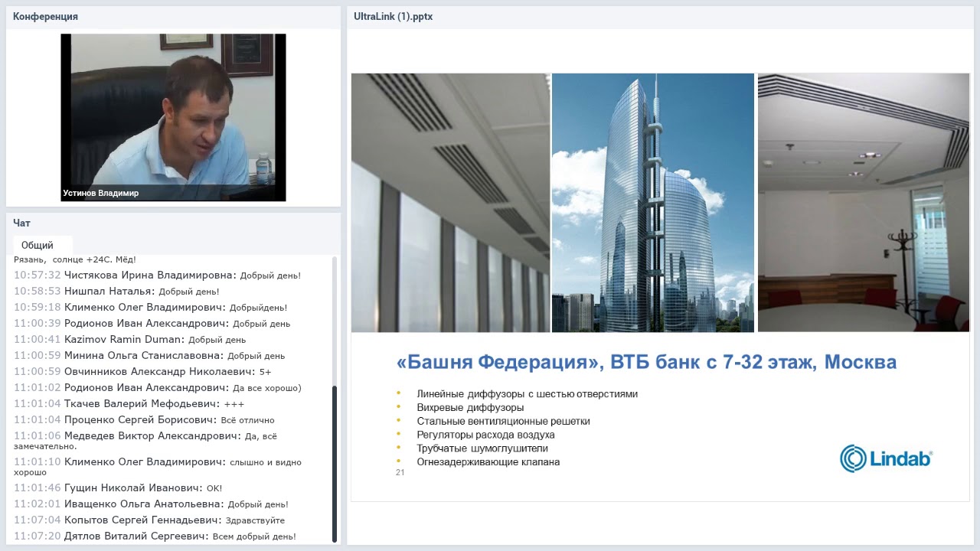Click the Federation Tower skyscraper photo

click(x=653, y=203)
